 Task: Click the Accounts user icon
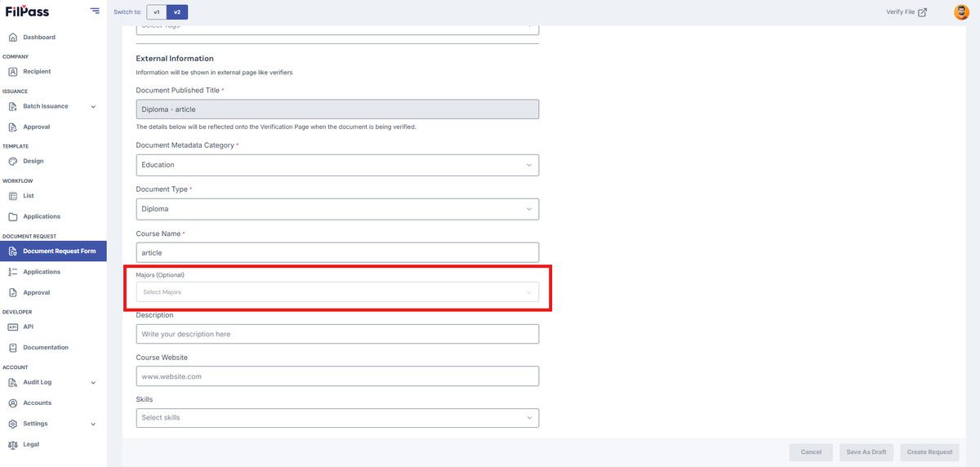click(x=13, y=403)
